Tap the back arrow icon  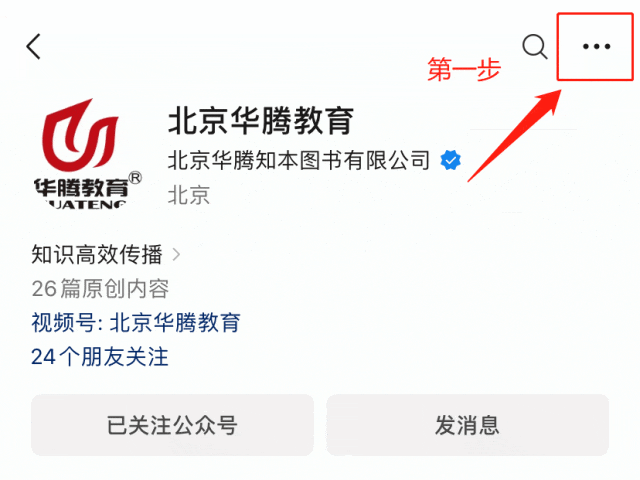tap(33, 47)
